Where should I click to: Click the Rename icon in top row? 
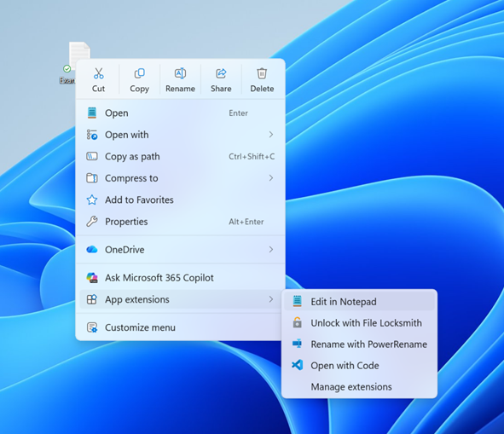[180, 73]
